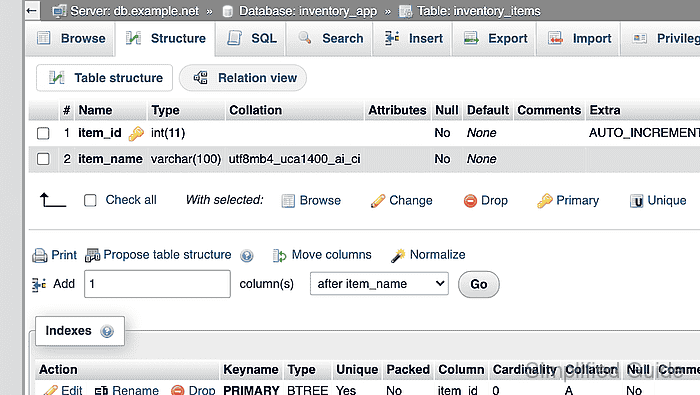This screenshot has height=395, width=700.
Task: Click the Relation view icon
Action: pyautogui.click(x=200, y=78)
